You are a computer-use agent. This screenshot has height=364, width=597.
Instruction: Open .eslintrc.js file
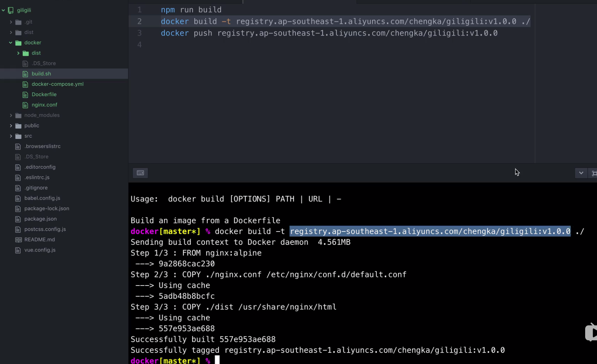[x=37, y=177]
